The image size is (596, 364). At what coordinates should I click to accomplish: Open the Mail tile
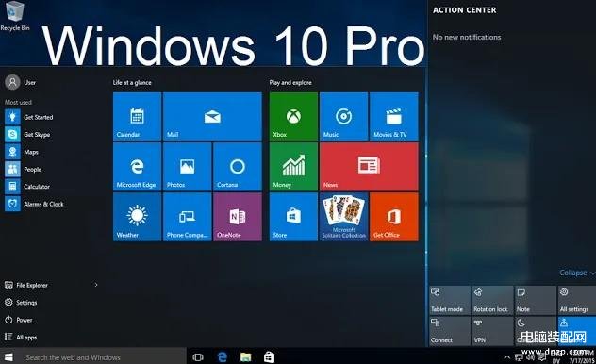coord(212,116)
